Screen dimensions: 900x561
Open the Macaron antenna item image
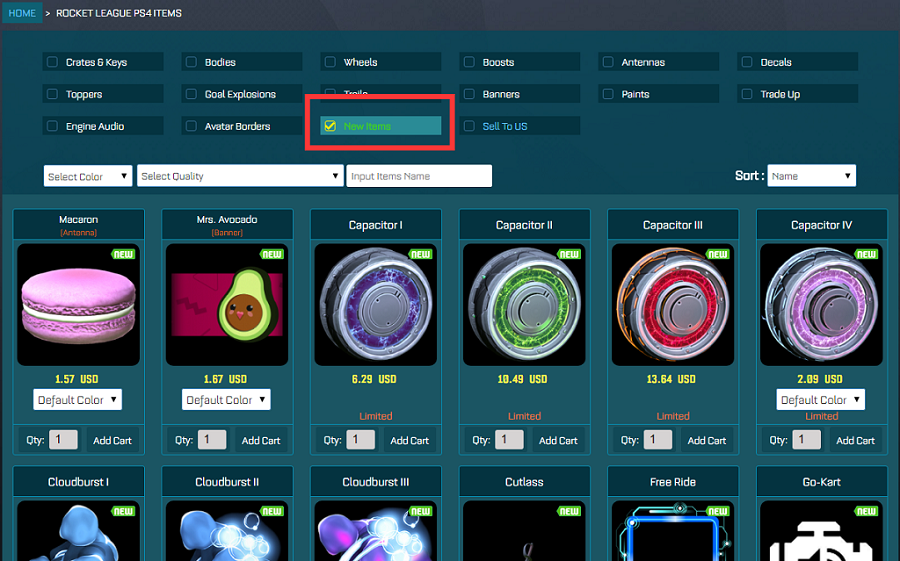(78, 304)
